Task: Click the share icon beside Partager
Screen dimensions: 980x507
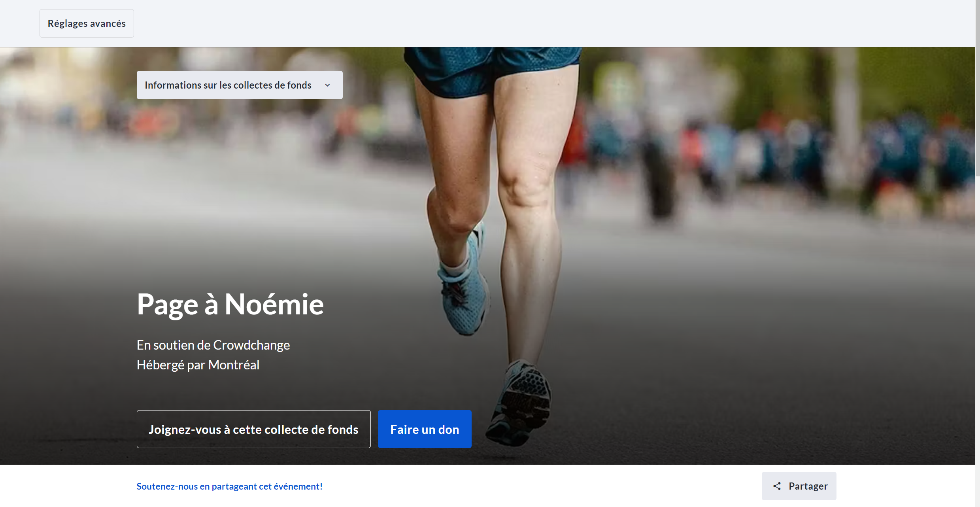Action: pos(777,486)
